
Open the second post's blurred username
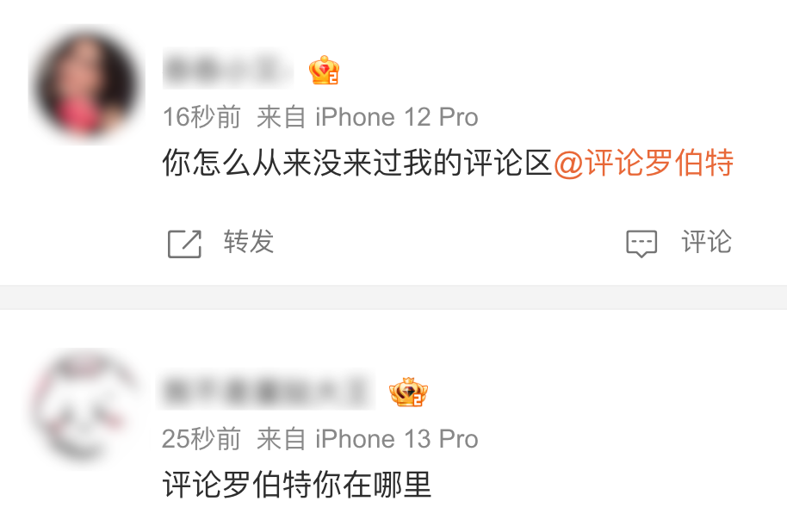tap(267, 391)
